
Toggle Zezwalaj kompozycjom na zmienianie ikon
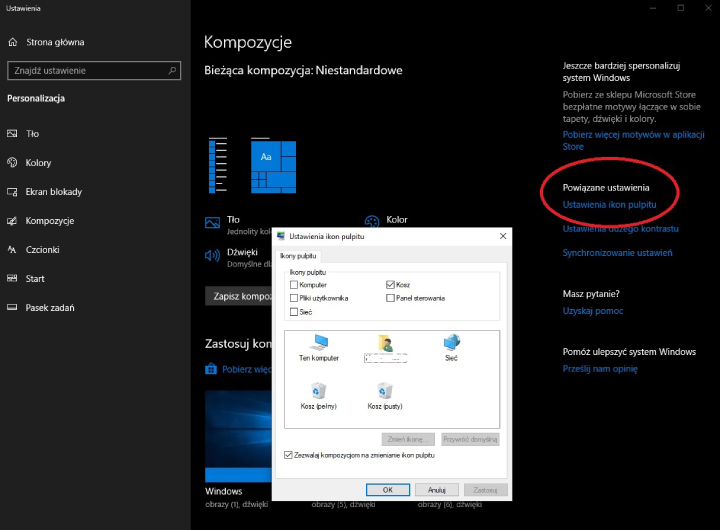(x=289, y=455)
